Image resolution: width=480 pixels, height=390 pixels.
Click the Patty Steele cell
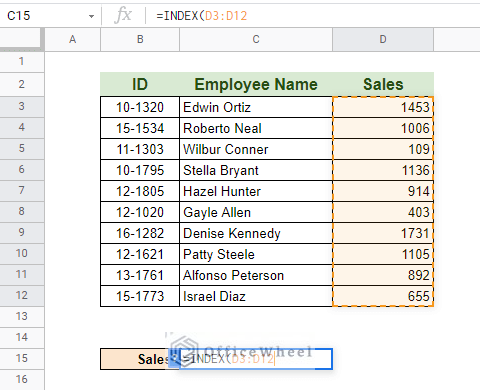256,254
